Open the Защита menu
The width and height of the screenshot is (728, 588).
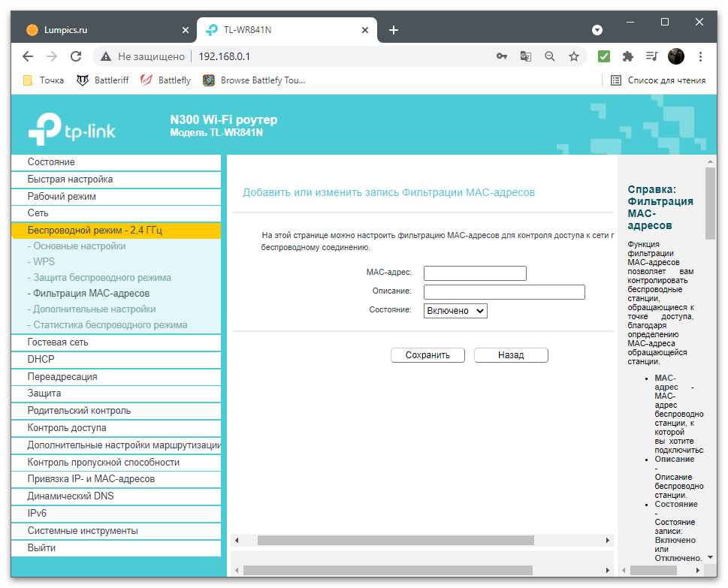[116, 393]
